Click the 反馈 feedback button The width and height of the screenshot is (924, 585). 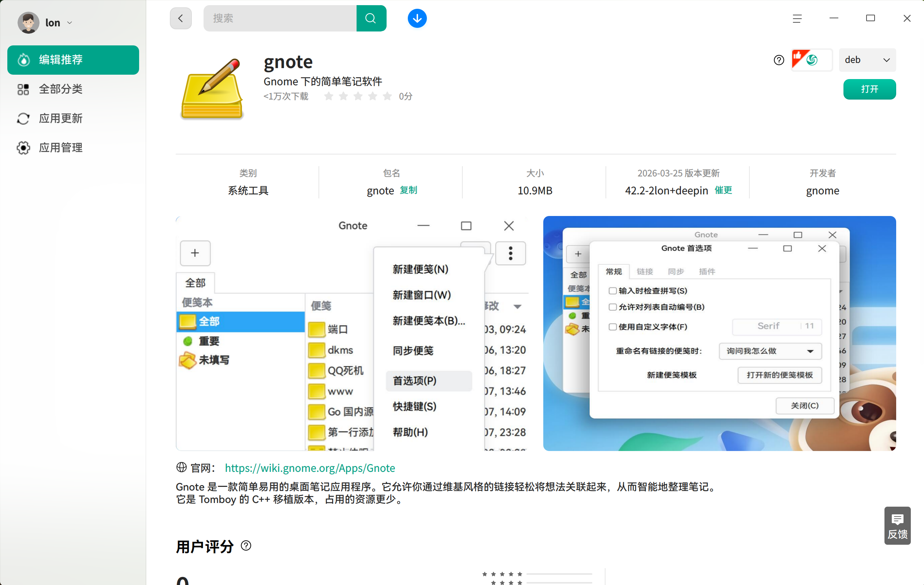(x=898, y=526)
